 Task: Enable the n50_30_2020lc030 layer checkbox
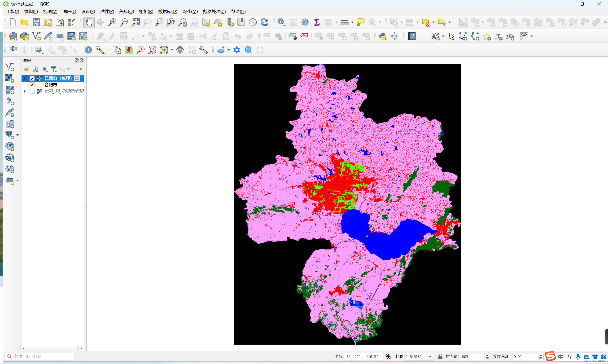pyautogui.click(x=32, y=91)
